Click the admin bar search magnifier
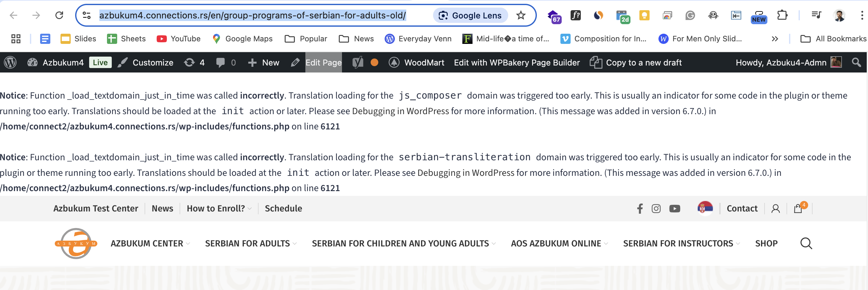868x290 pixels. 856,62
